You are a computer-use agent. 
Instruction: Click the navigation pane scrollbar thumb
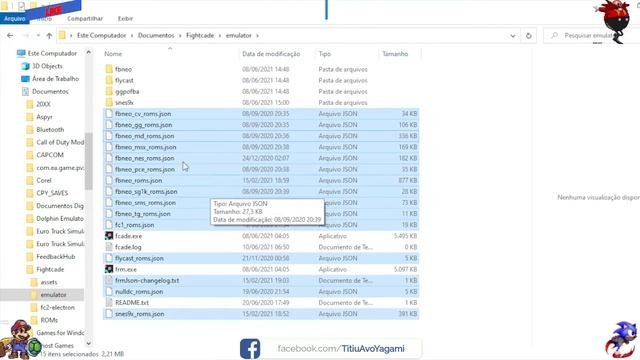click(x=89, y=161)
